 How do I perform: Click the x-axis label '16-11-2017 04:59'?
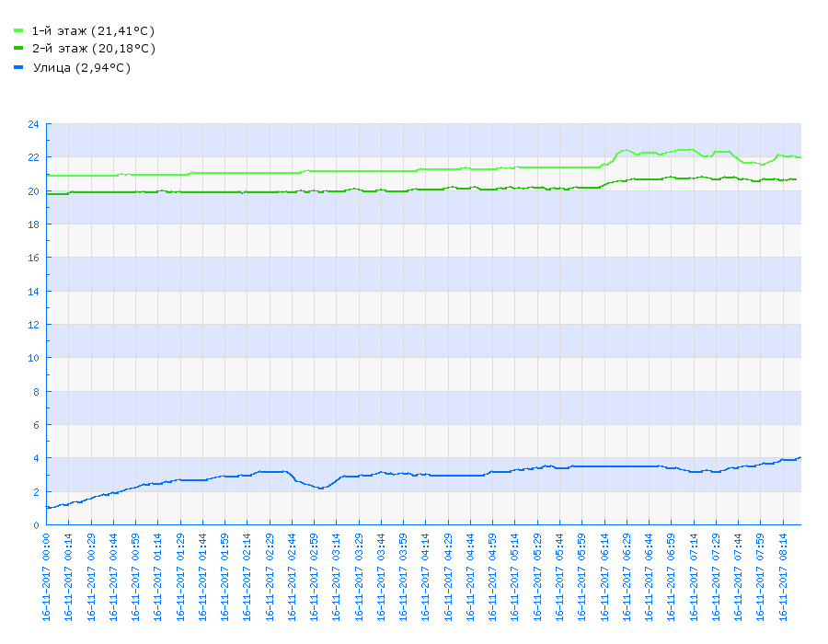click(x=492, y=577)
